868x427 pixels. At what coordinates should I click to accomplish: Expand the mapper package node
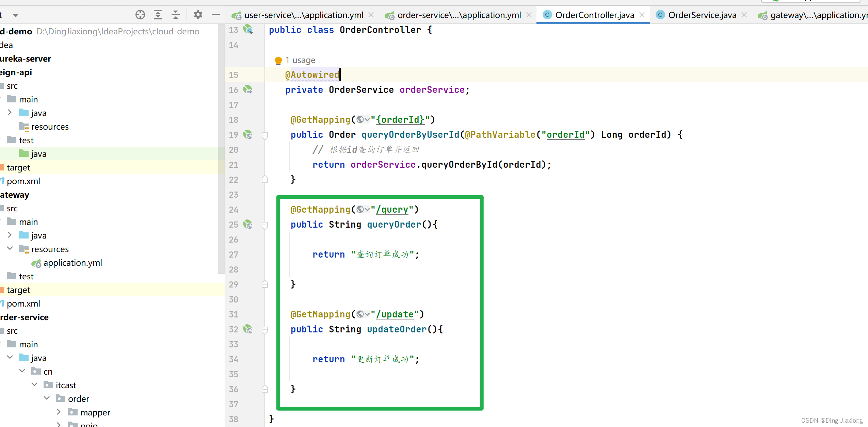point(59,412)
